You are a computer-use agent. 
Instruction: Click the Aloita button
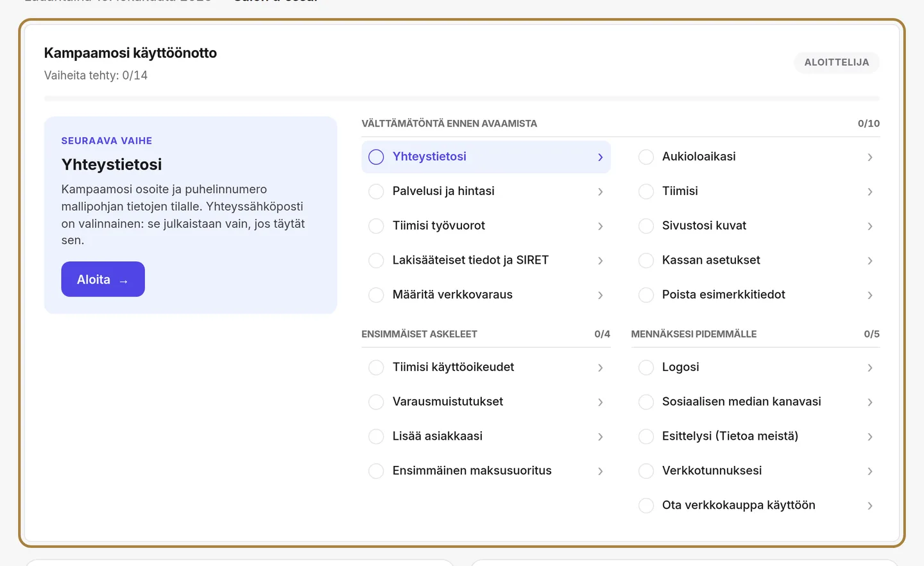coord(103,279)
